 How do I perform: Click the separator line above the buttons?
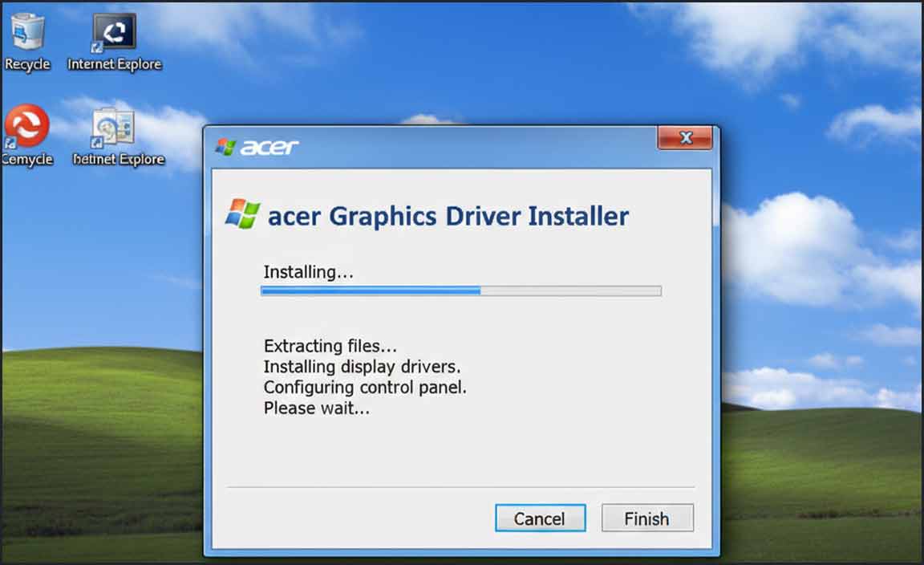[461, 487]
